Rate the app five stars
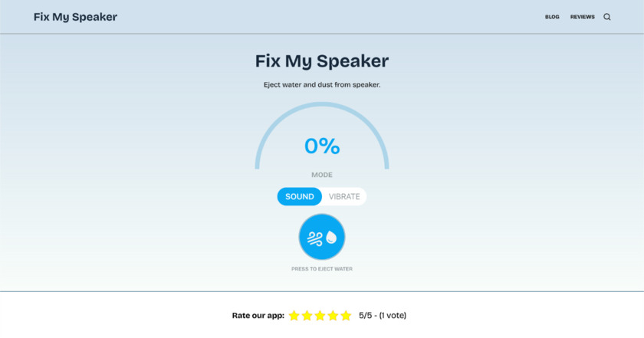Viewport: 644px width, 338px height. pos(346,316)
